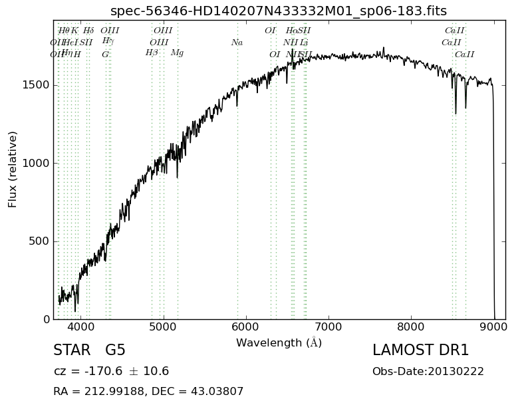
Task: Click the y-axis tick label 1000
Action: point(36,163)
